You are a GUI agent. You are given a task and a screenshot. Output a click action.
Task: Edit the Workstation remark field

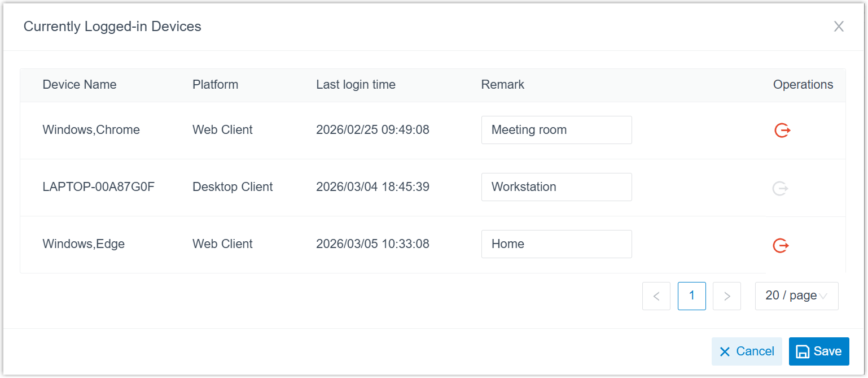coord(556,187)
